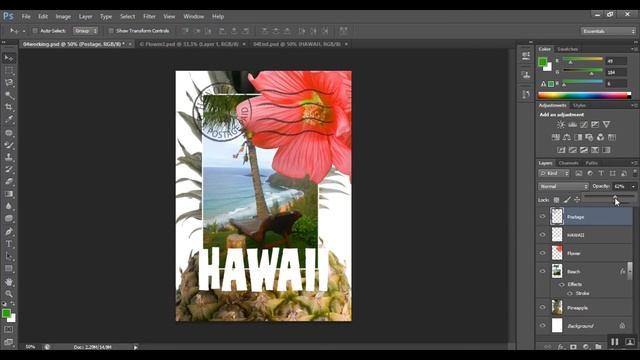The height and width of the screenshot is (360, 640).
Task: Open the status bar info arrow
Action: click(136, 347)
